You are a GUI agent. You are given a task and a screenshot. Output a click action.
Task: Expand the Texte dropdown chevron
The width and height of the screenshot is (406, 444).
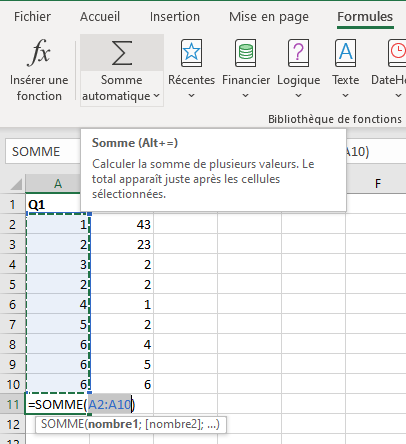(346, 96)
